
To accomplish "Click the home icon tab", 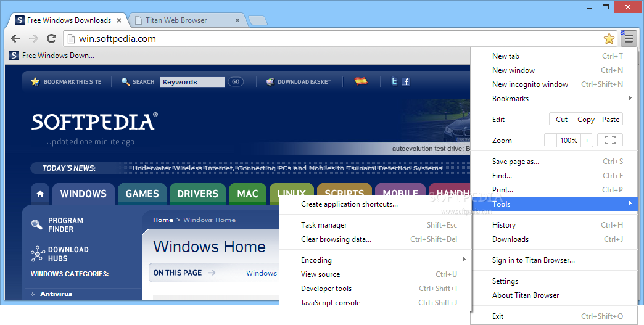I will coord(40,194).
